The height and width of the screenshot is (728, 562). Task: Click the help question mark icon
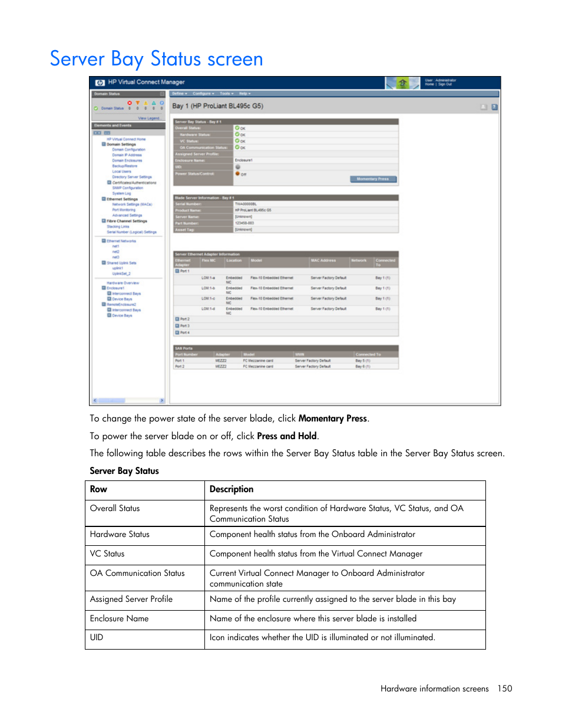coord(494,107)
